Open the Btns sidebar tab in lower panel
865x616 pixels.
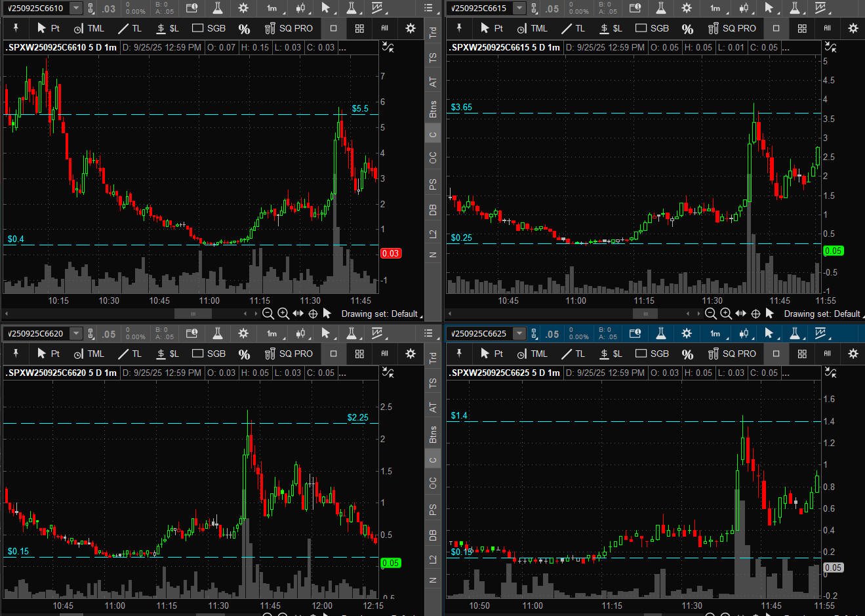433,434
